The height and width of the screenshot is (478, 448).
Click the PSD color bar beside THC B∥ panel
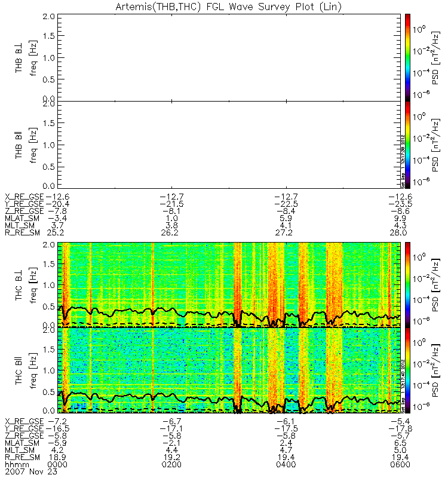click(407, 370)
